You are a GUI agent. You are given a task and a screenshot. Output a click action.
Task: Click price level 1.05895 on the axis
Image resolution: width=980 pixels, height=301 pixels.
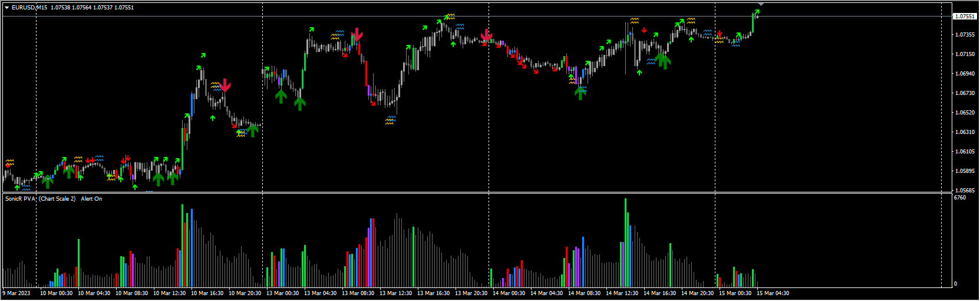(x=965, y=171)
